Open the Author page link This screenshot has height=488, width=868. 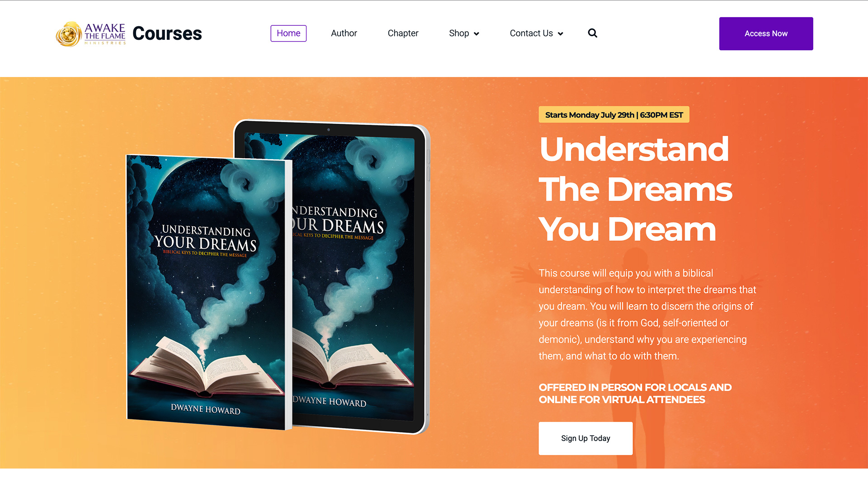[344, 33]
